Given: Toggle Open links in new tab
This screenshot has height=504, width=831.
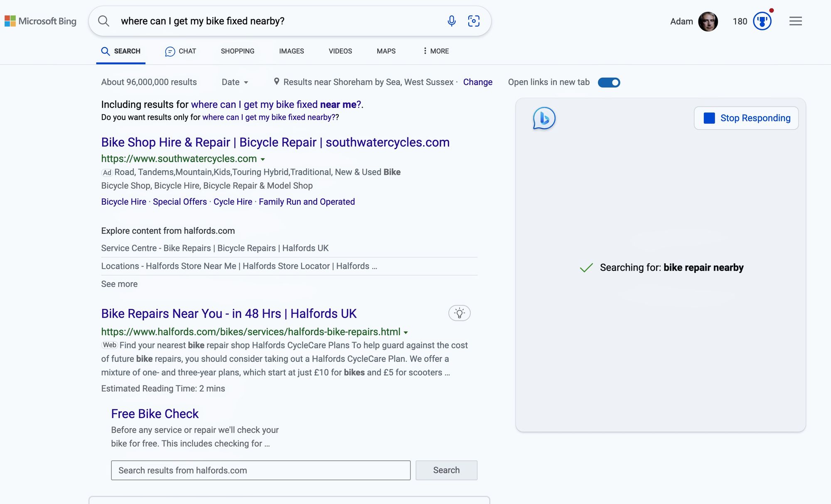Looking at the screenshot, I should (x=609, y=82).
